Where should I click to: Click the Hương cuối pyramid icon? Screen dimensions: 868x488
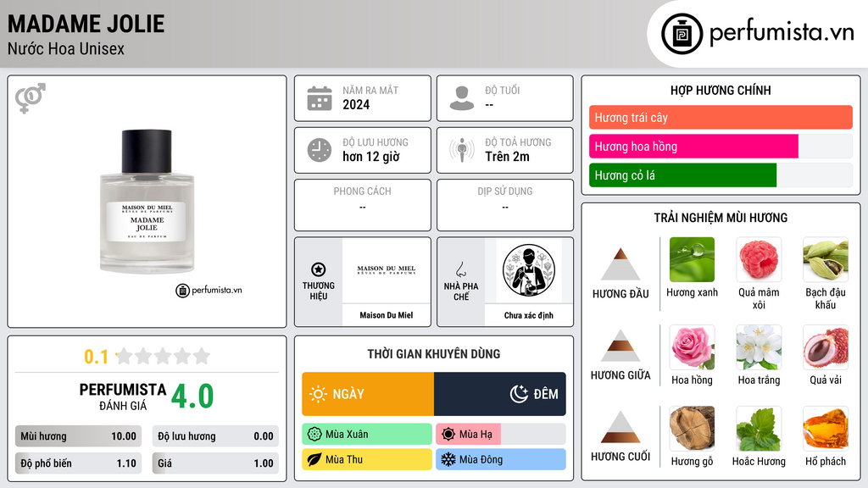pos(620,427)
